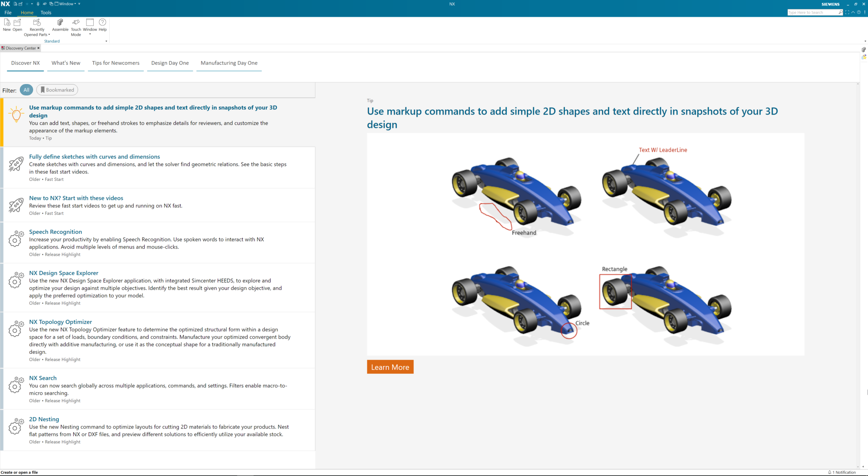Screen dimensions: 868x476
Task: Select the Assemble icon
Action: pyautogui.click(x=60, y=25)
